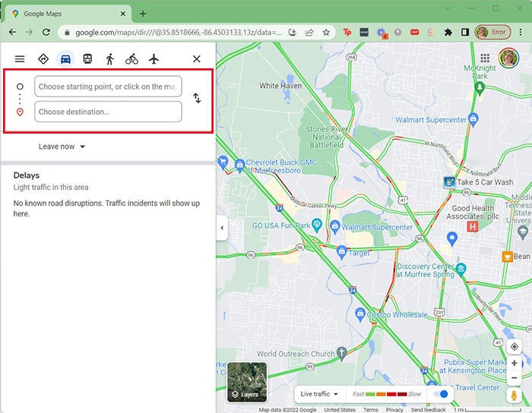The height and width of the screenshot is (413, 532).
Task: Open the Google Maps hamburger menu
Action: coord(20,59)
